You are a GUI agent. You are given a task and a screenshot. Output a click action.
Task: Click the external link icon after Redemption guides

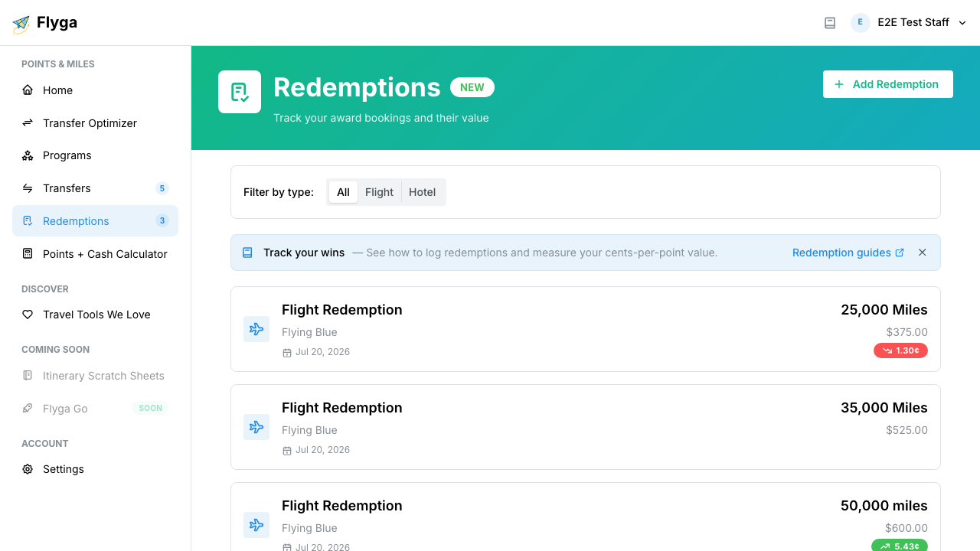900,253
